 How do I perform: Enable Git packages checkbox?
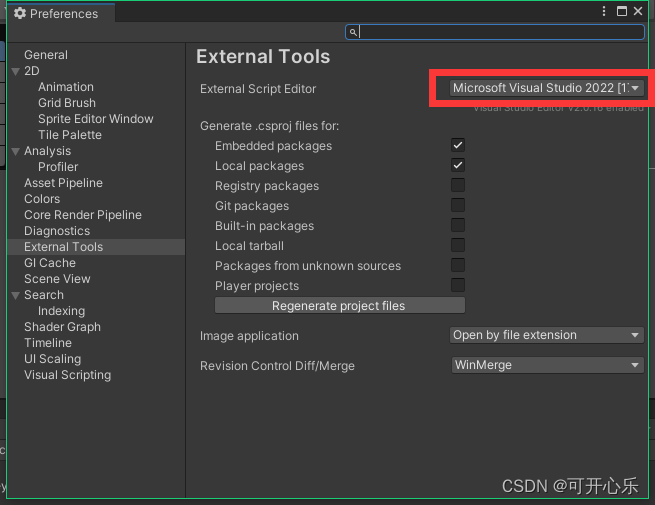point(458,206)
